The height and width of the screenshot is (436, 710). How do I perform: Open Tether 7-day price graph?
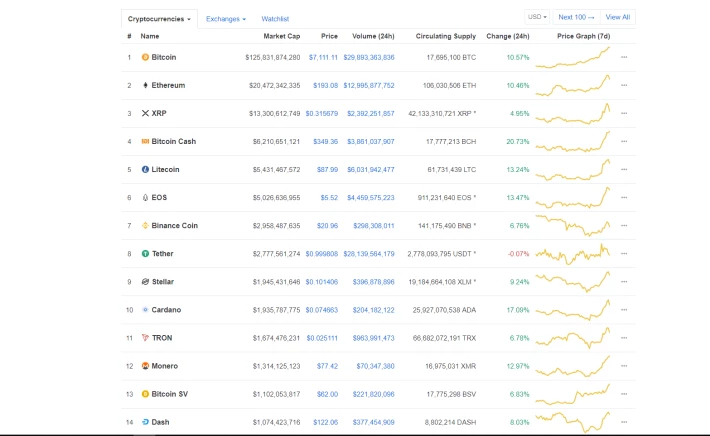coord(573,254)
